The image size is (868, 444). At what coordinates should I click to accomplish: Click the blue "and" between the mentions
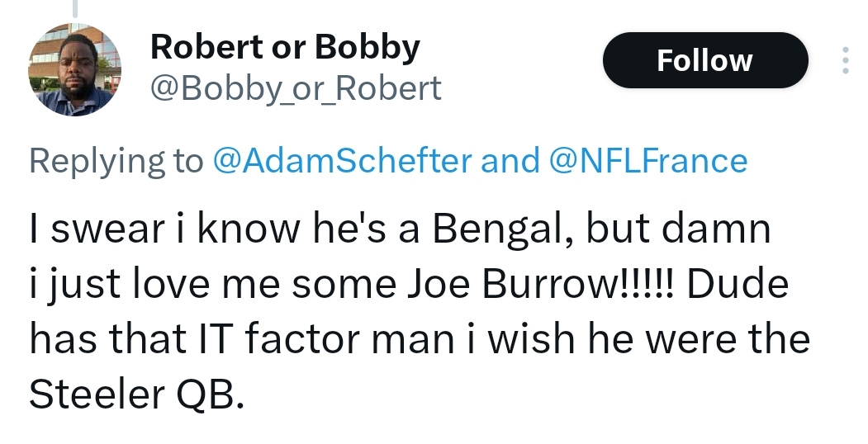point(510,160)
